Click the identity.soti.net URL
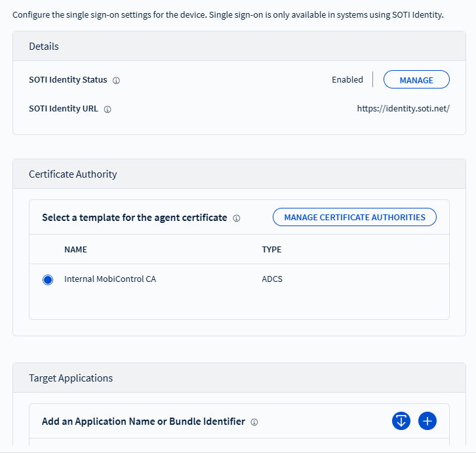Viewport: 476px width, 453px height. [403, 109]
